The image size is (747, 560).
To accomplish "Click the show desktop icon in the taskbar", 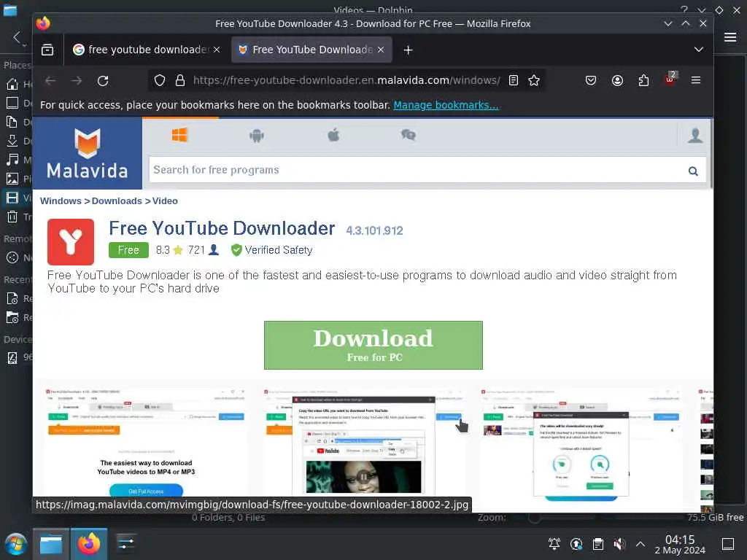I will (x=727, y=544).
